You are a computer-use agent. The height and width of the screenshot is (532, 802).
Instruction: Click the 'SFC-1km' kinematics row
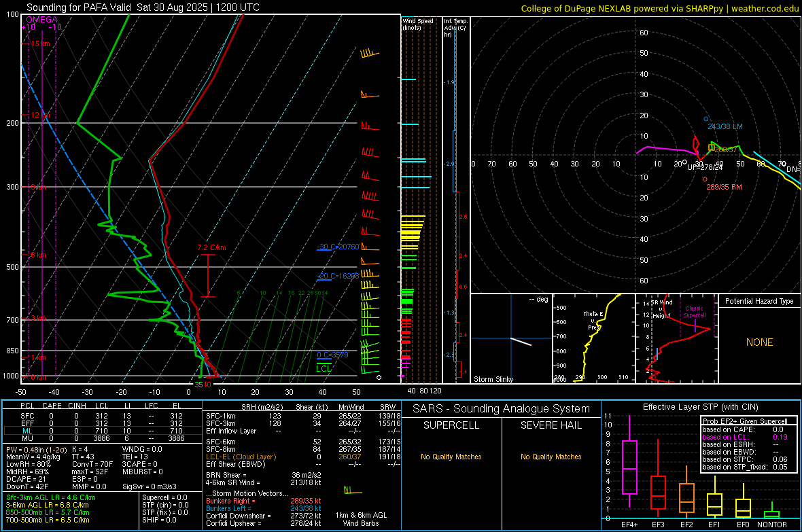pyautogui.click(x=303, y=416)
